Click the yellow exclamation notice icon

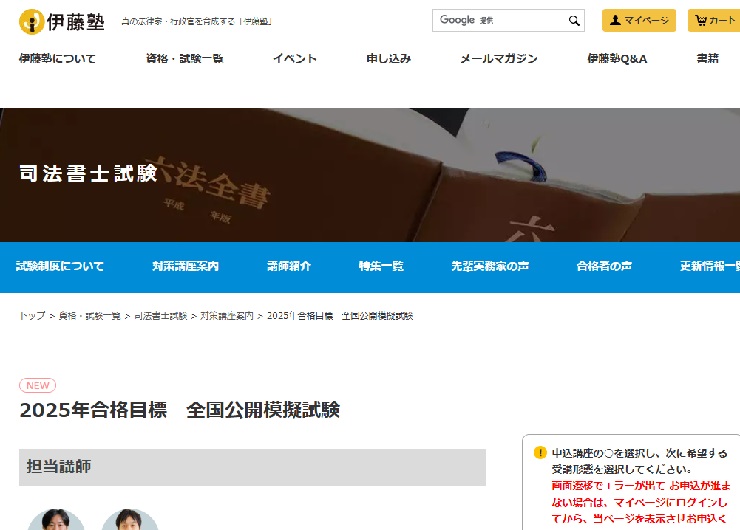[x=540, y=453]
